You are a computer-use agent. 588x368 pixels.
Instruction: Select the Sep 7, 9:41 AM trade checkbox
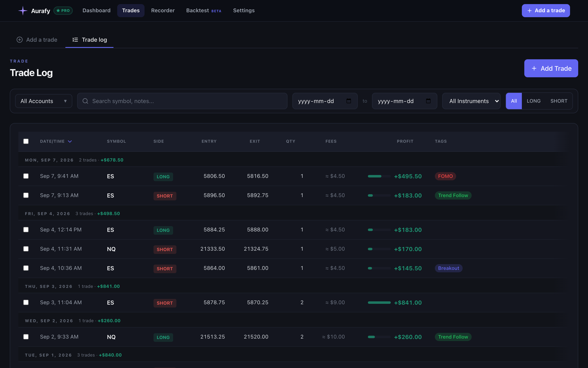26,176
